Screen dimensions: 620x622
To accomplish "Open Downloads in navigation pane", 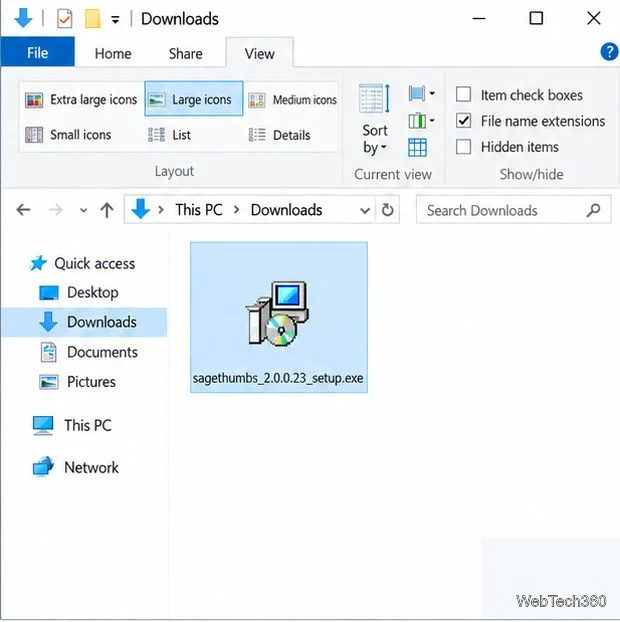I will coord(84,322).
